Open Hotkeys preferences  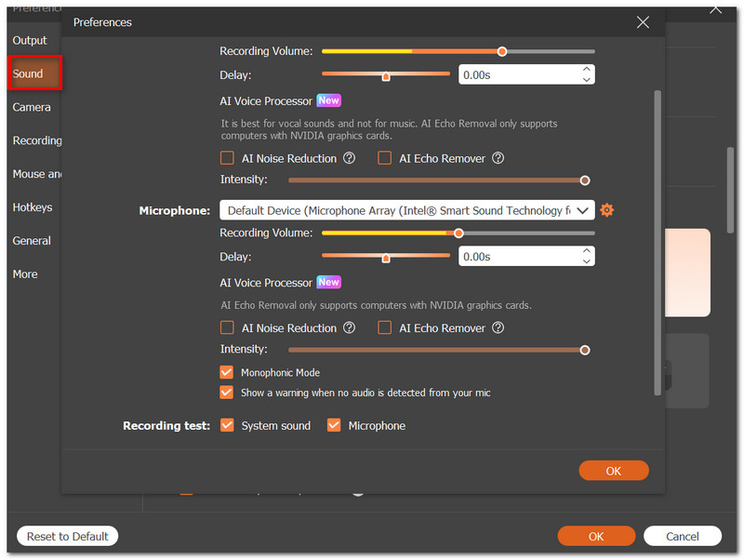coord(33,207)
